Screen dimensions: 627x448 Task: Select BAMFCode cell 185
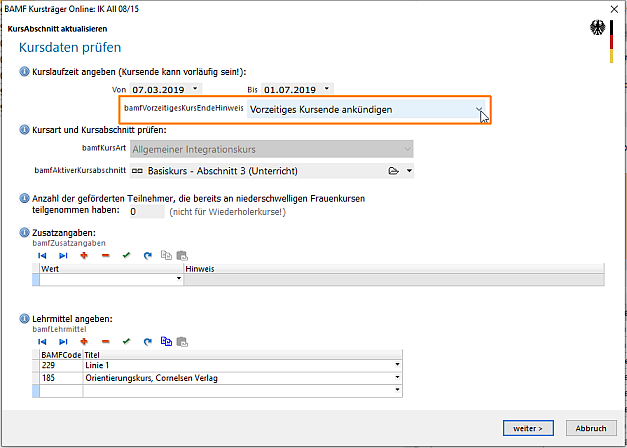point(61,378)
